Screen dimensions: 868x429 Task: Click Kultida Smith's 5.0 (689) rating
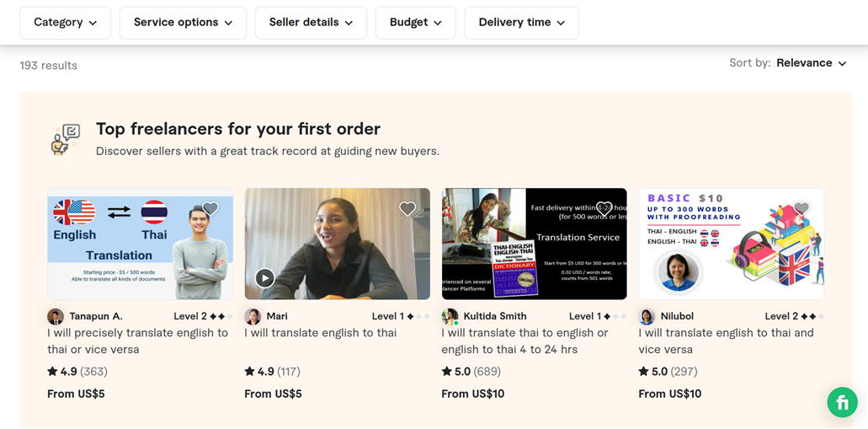(471, 372)
